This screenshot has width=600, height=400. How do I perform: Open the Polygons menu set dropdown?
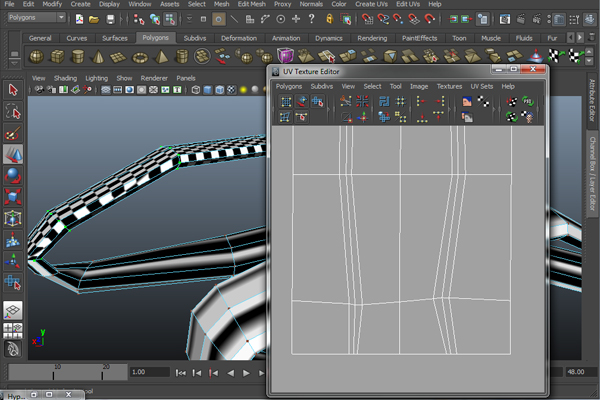point(37,18)
